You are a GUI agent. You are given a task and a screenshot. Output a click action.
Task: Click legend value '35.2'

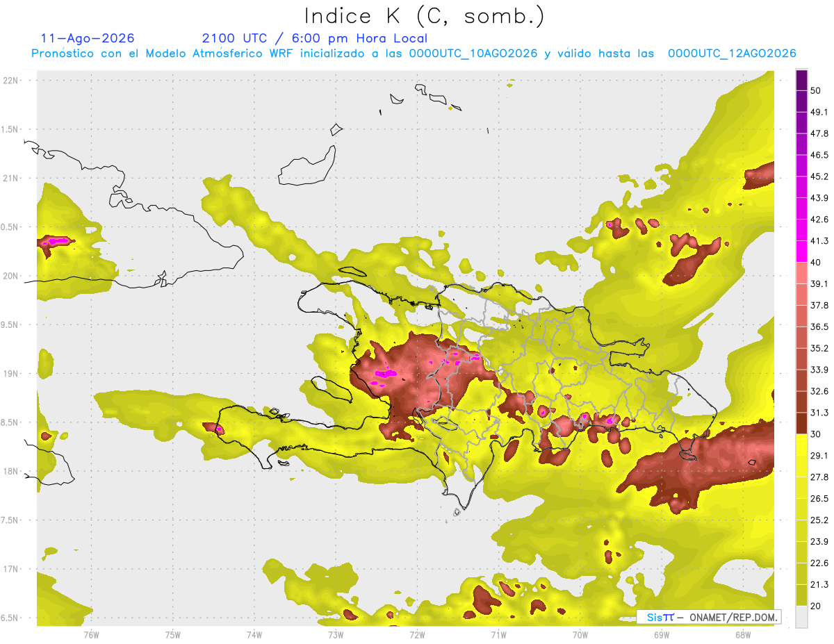tap(819, 349)
